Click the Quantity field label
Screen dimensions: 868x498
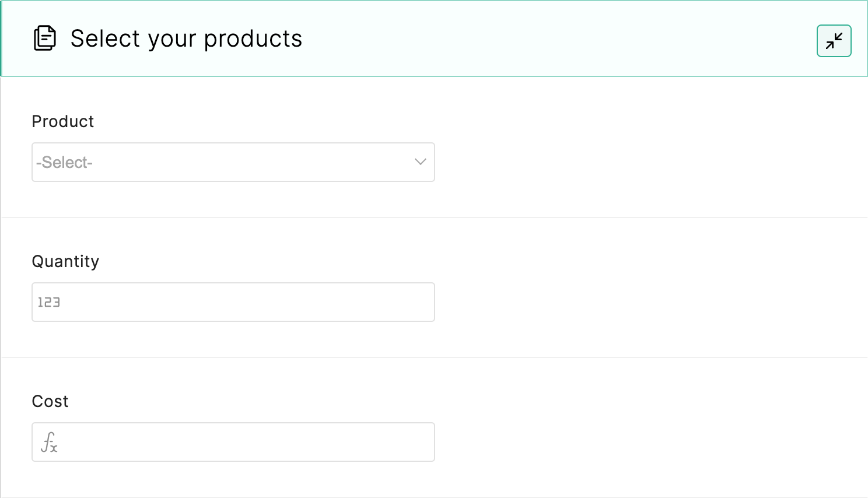[65, 261]
